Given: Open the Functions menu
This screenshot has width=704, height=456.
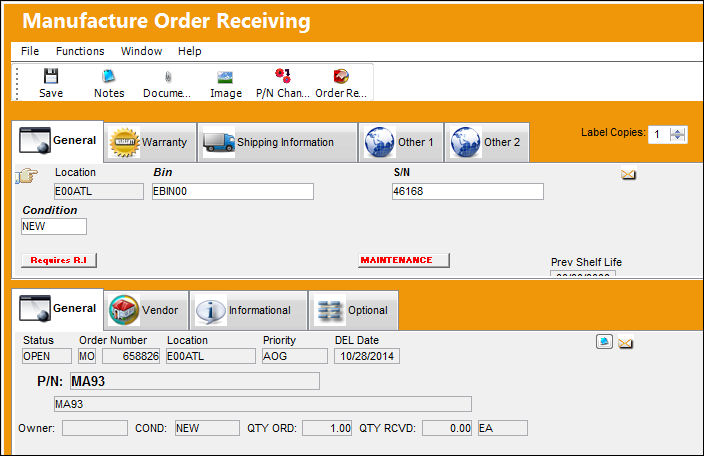Looking at the screenshot, I should [x=80, y=51].
